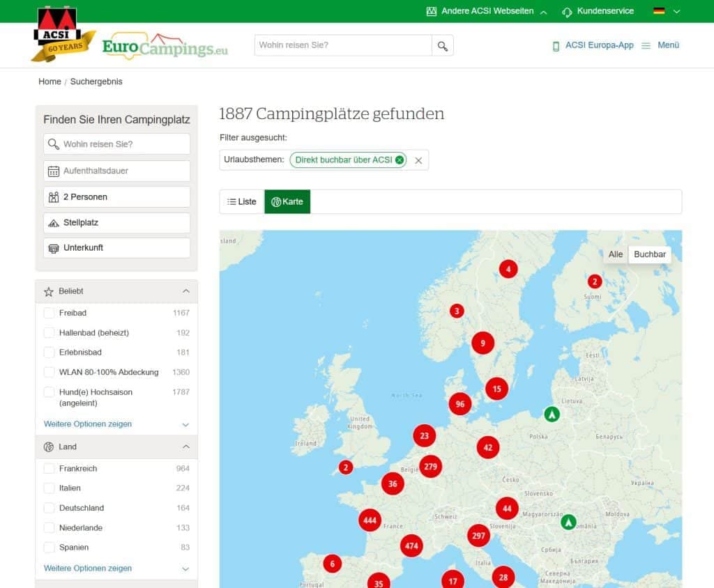Check the Frankreich country filter
Screen dimensions: 714x588
pos(50,468)
